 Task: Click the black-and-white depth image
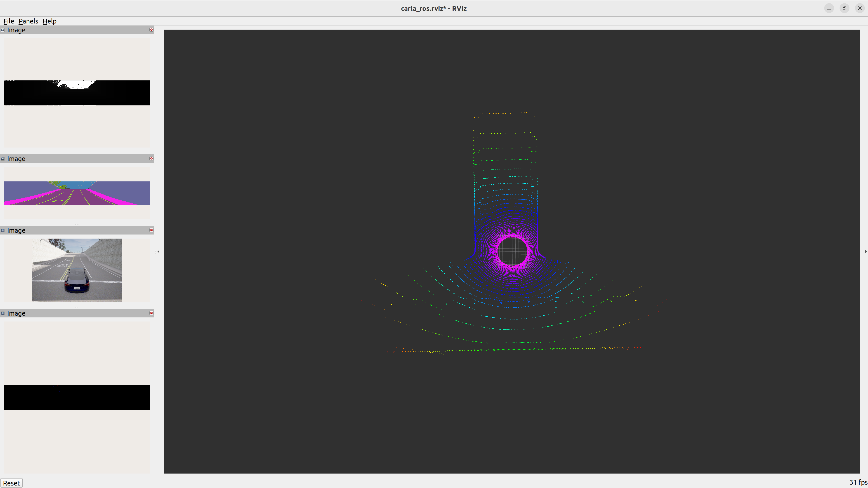(x=77, y=93)
